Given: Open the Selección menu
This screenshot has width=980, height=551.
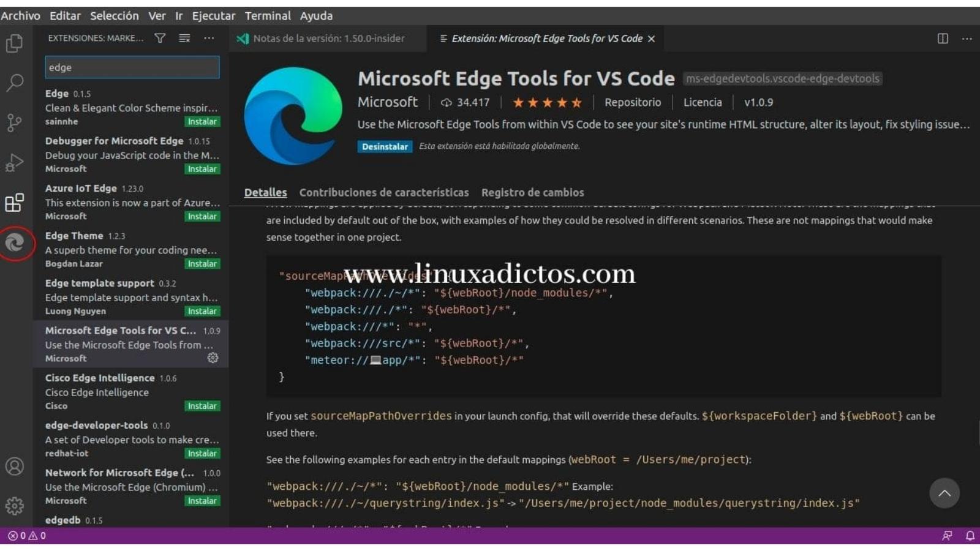Looking at the screenshot, I should coord(115,16).
